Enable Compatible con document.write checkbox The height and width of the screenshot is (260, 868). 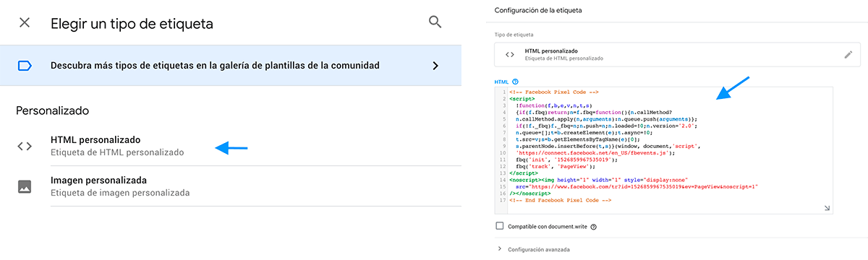pyautogui.click(x=500, y=226)
